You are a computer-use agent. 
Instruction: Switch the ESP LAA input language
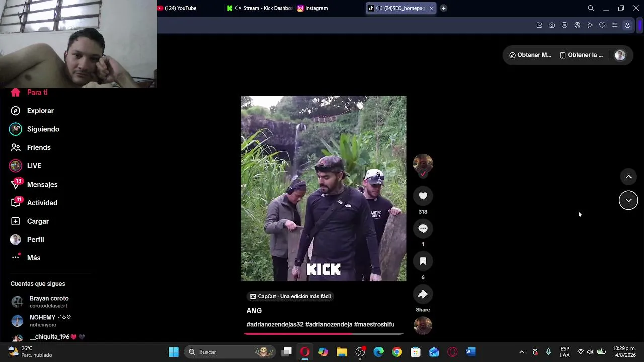(x=565, y=352)
